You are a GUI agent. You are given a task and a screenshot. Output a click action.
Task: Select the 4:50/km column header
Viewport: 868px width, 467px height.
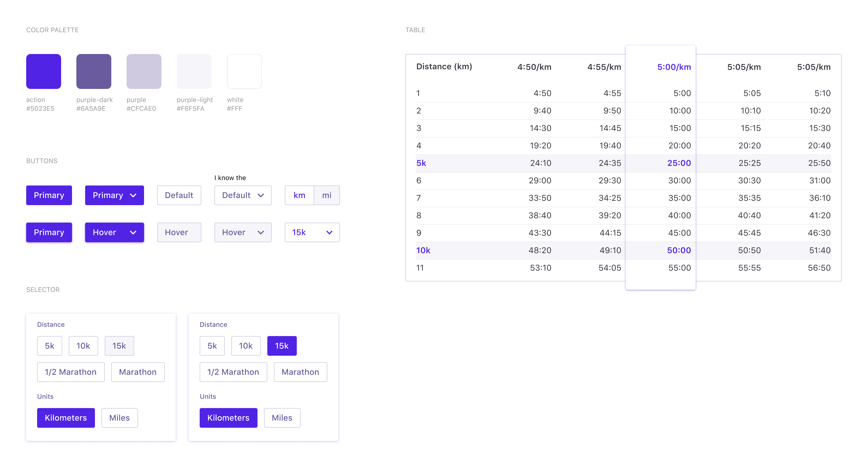[534, 67]
